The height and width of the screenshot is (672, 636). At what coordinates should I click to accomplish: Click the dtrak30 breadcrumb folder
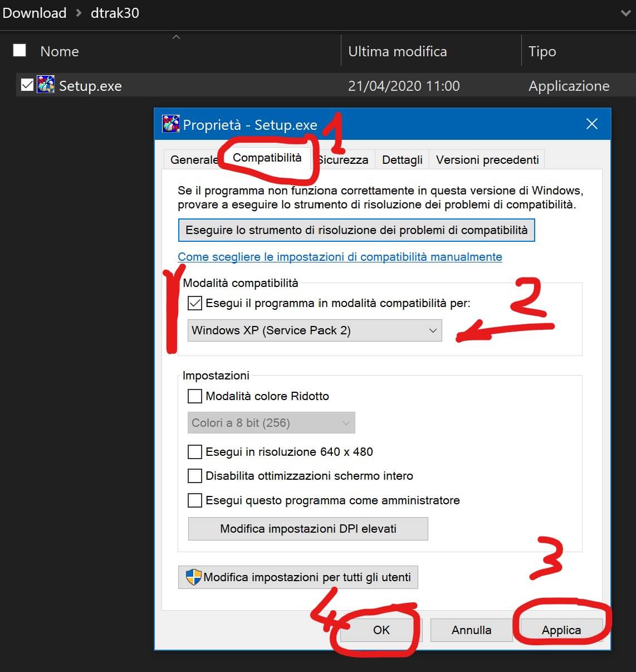115,13
